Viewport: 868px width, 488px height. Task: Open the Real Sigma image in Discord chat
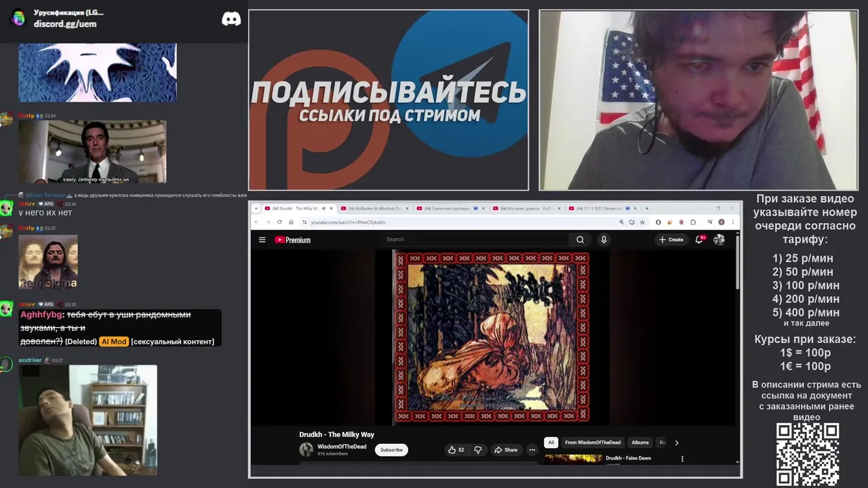point(47,262)
